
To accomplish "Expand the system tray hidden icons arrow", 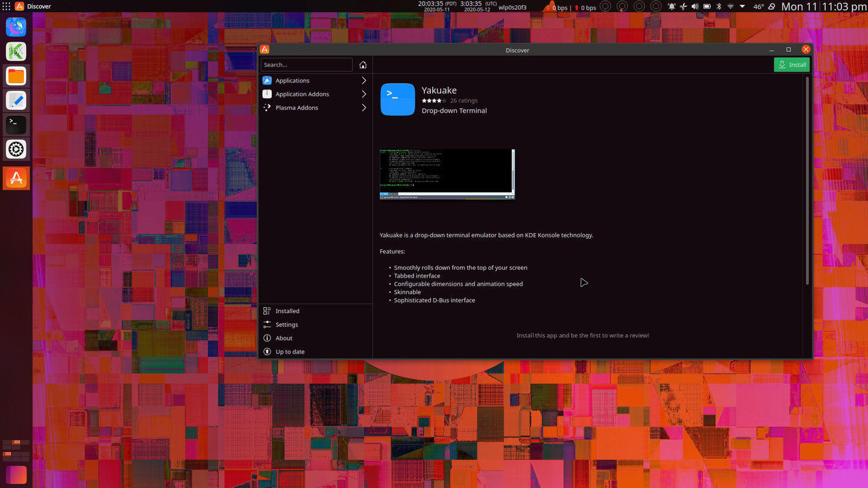I will pyautogui.click(x=742, y=7).
